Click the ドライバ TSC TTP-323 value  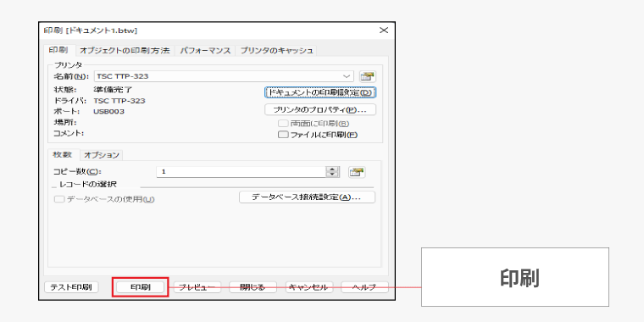119,101
